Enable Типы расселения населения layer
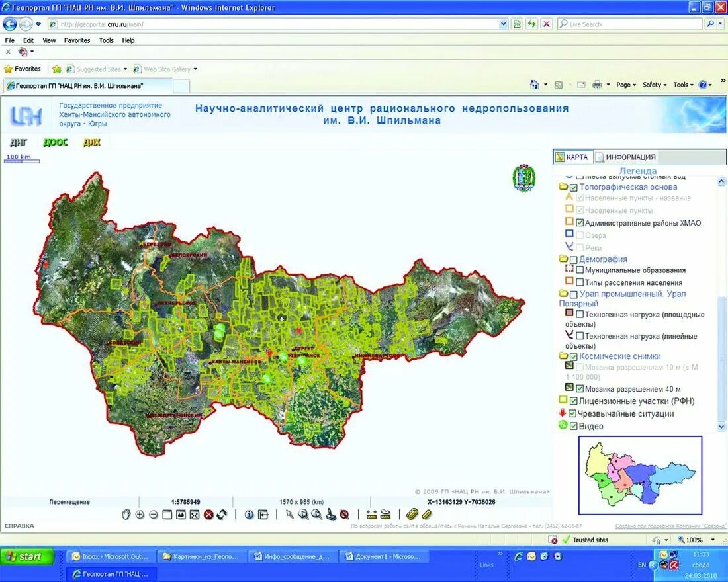This screenshot has height=582, width=728. tap(580, 282)
